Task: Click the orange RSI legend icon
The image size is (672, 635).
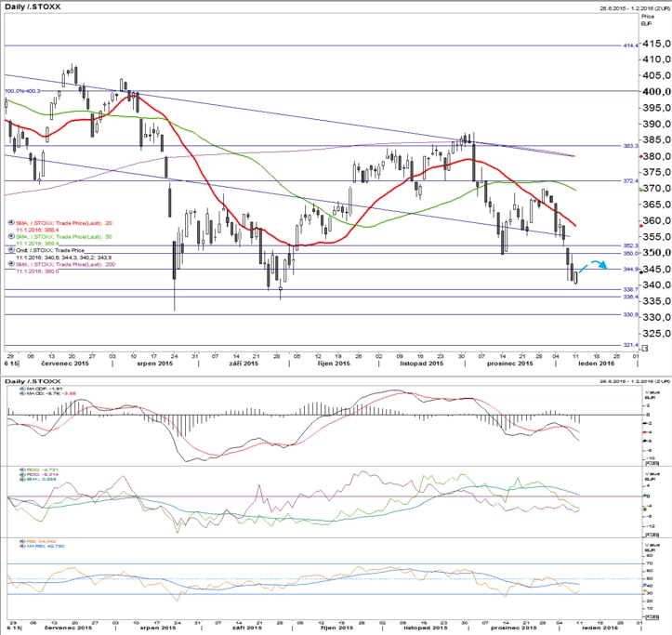Action: pos(22,541)
